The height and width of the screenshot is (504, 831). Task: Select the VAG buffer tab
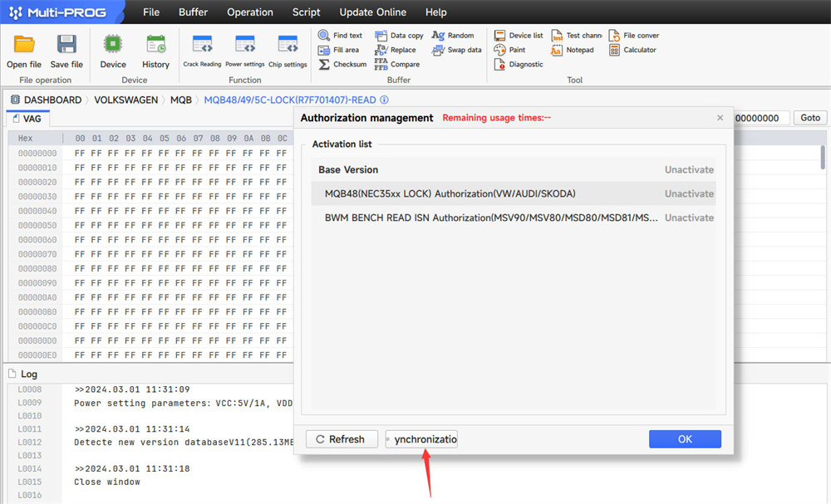pyautogui.click(x=27, y=119)
